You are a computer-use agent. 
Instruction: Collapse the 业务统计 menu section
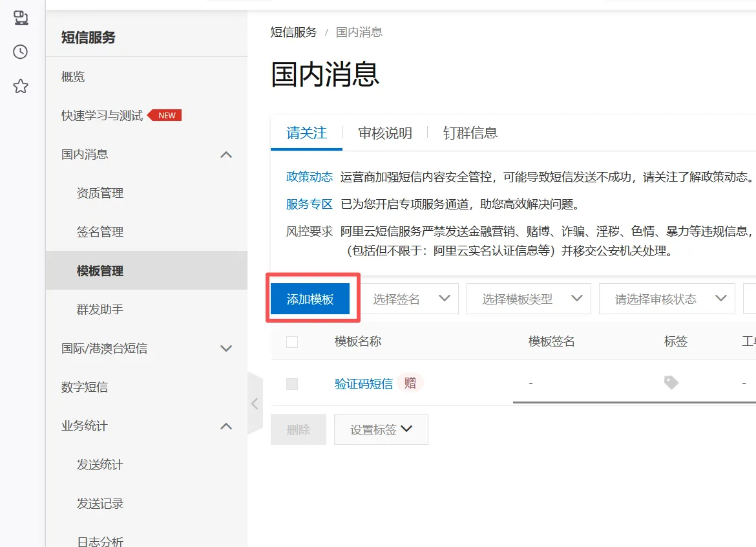pyautogui.click(x=226, y=426)
